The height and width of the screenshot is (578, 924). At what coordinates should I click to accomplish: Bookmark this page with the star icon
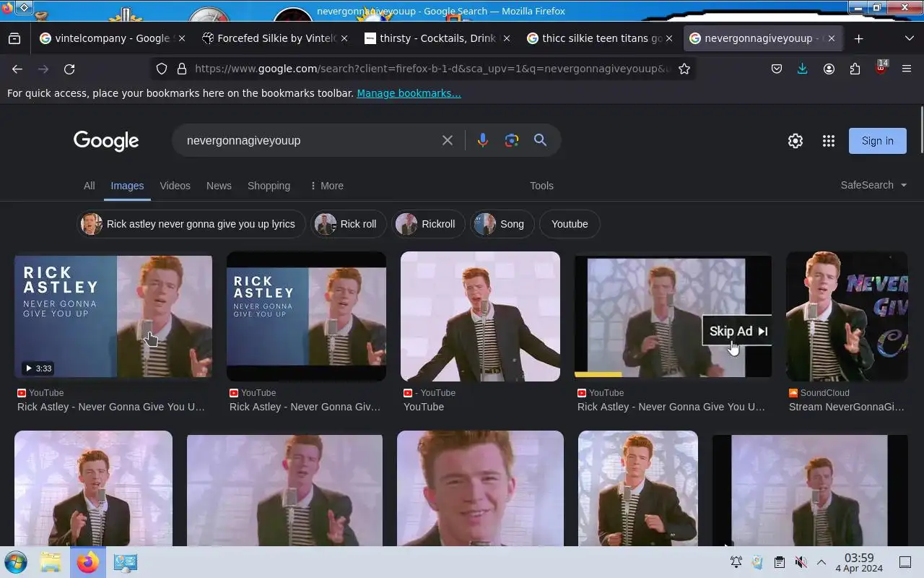tap(684, 69)
